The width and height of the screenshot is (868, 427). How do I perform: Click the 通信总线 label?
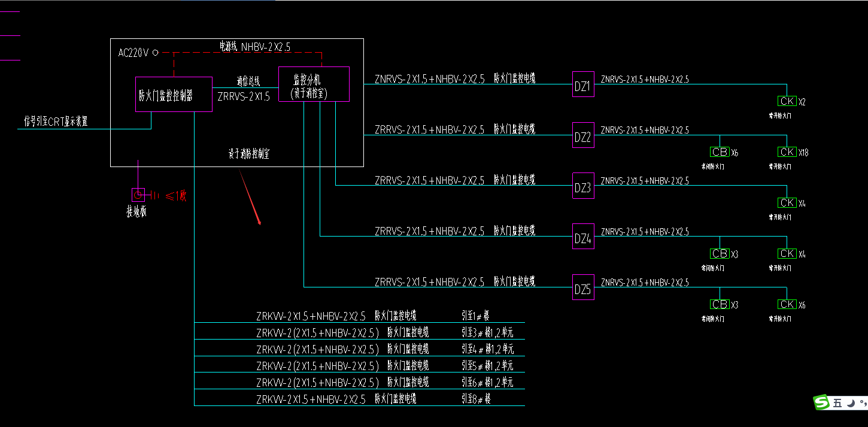[x=248, y=81]
